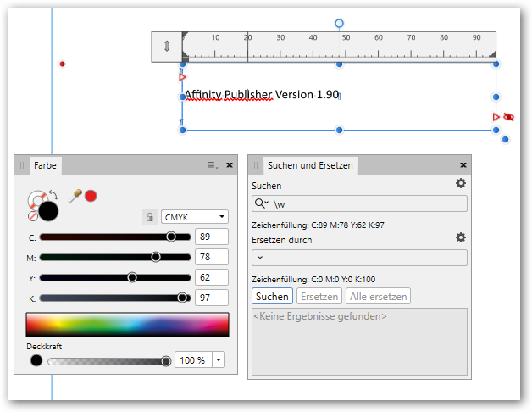Viewport: 532px width, 412px height.
Task: Click the red overflow eye icon
Action: [508, 117]
